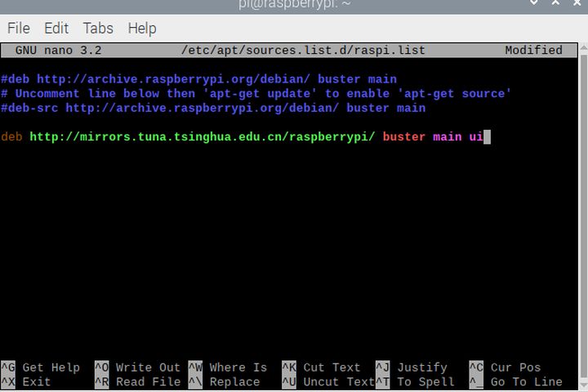
Task: Click the terminal vertical scrollbar
Action: click(x=583, y=216)
